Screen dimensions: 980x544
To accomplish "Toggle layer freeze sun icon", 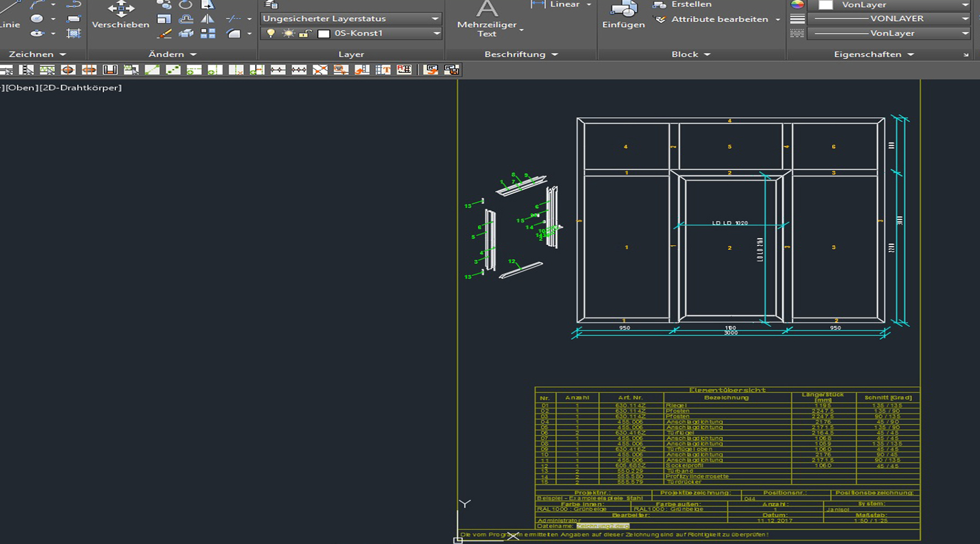I will coord(288,33).
